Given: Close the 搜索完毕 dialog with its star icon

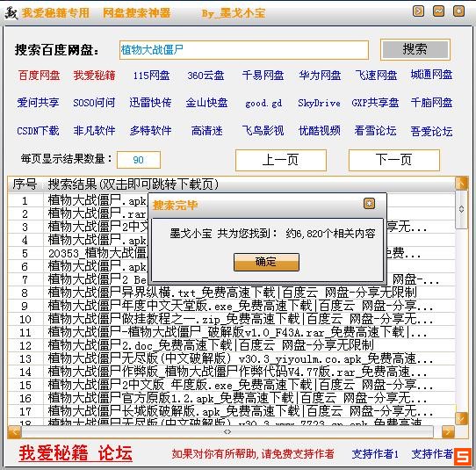Looking at the screenshot, I should 369,204.
